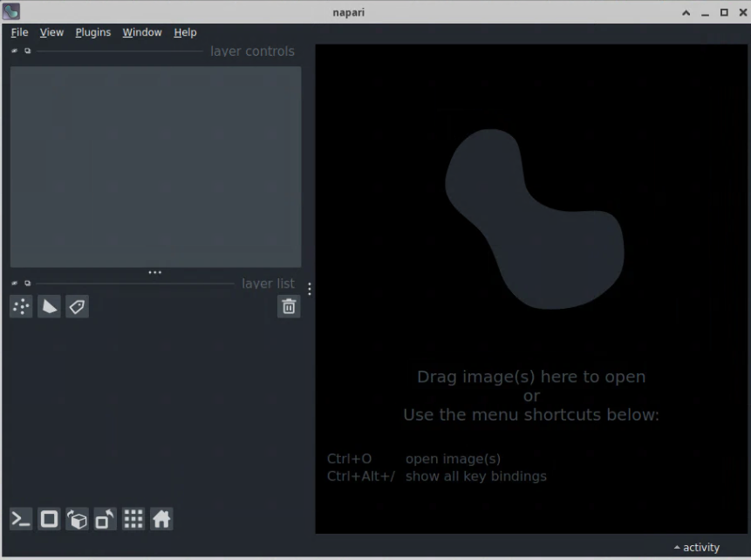The width and height of the screenshot is (751, 560).
Task: Float the layer controls dock panel
Action: (27, 51)
